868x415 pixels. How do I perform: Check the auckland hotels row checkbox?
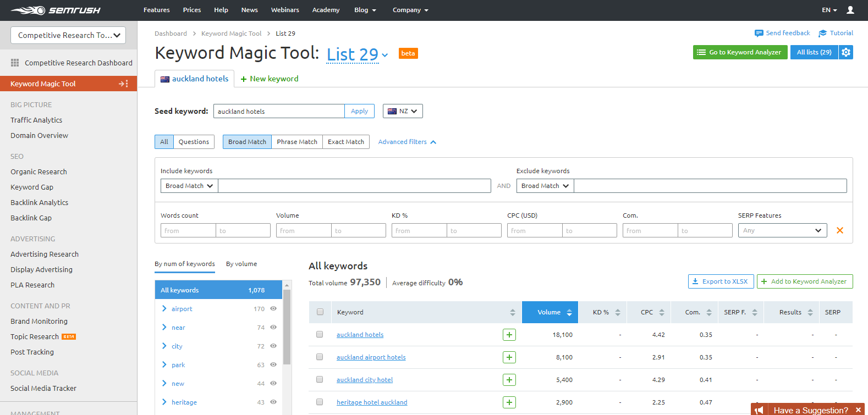click(x=320, y=334)
